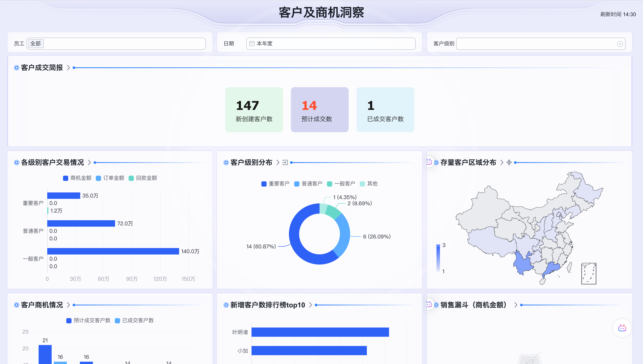Click 新增客户数排行榜top10 title link
Screen dimensions: 643x364
267,305
